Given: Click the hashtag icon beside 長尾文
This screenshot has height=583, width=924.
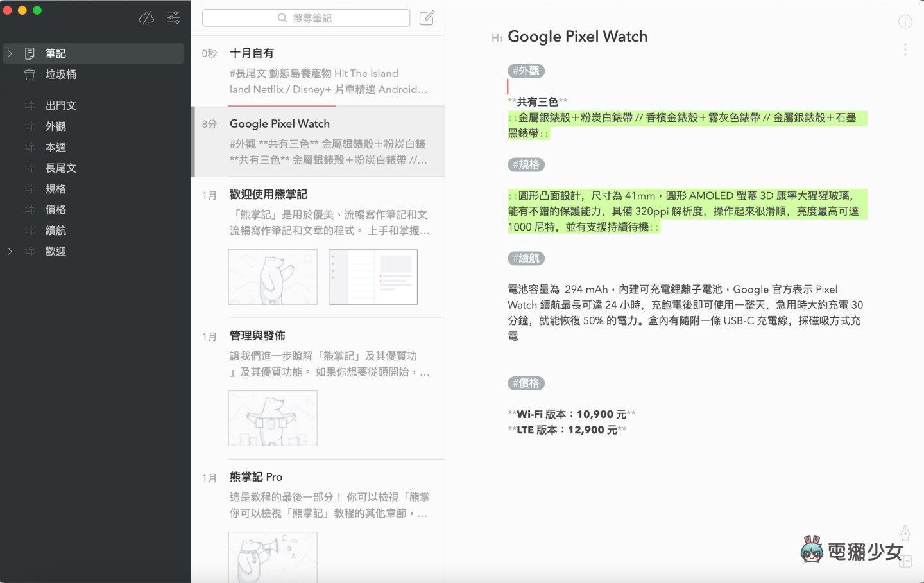Looking at the screenshot, I should click(x=30, y=168).
